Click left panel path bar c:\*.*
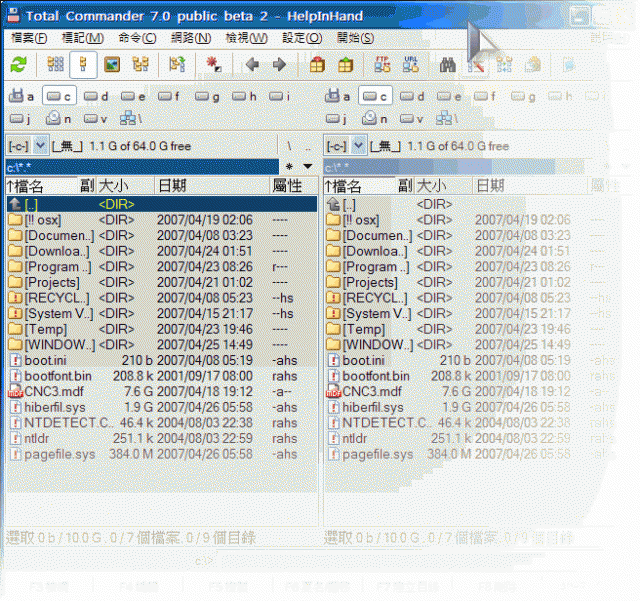Image resolution: width=640 pixels, height=601 pixels. pyautogui.click(x=142, y=167)
